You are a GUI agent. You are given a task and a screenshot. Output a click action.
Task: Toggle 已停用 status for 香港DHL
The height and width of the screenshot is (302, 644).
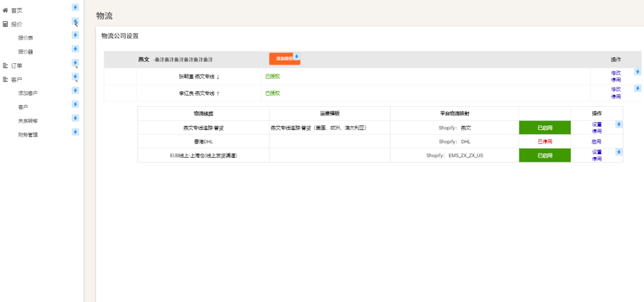coord(545,142)
